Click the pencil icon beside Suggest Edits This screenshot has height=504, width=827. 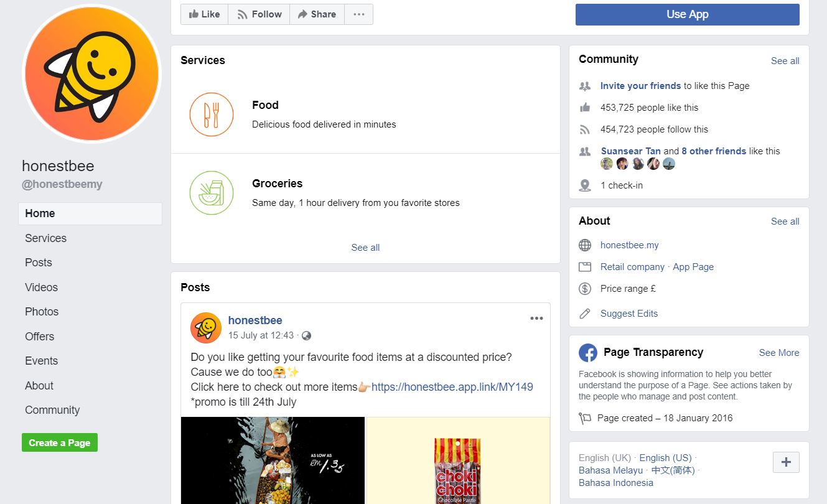point(585,314)
